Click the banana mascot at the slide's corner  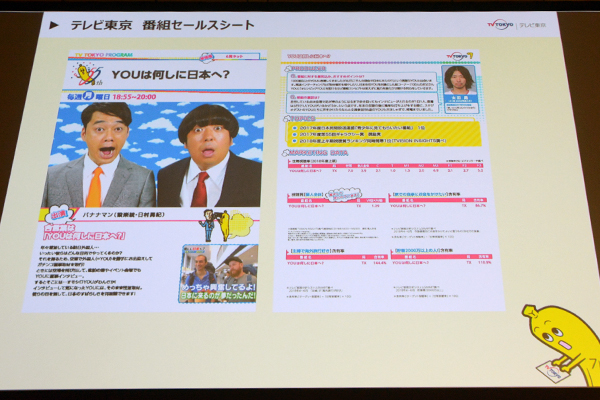pos(561,344)
